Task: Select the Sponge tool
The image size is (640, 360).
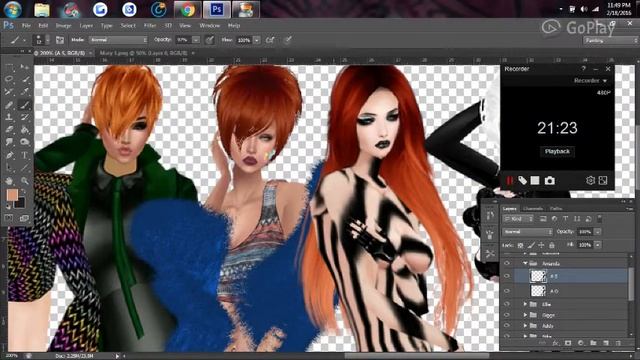Action: (x=25, y=142)
